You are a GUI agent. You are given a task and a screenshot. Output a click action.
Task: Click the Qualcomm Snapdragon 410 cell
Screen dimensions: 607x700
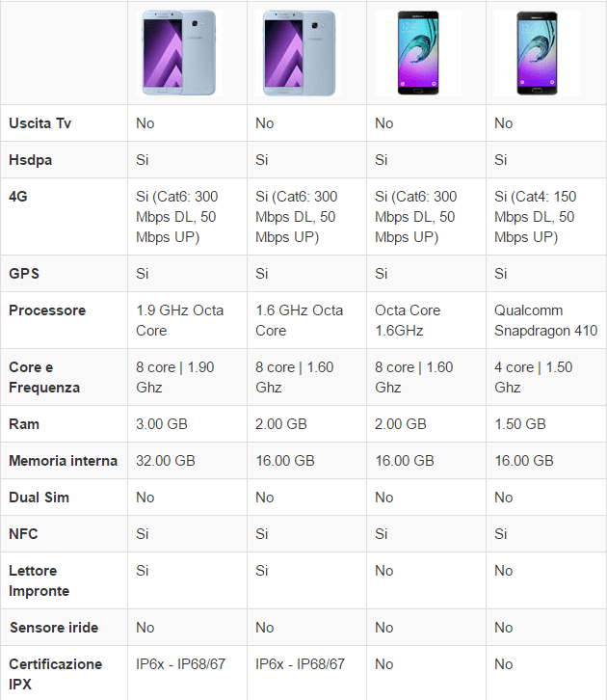coord(545,320)
